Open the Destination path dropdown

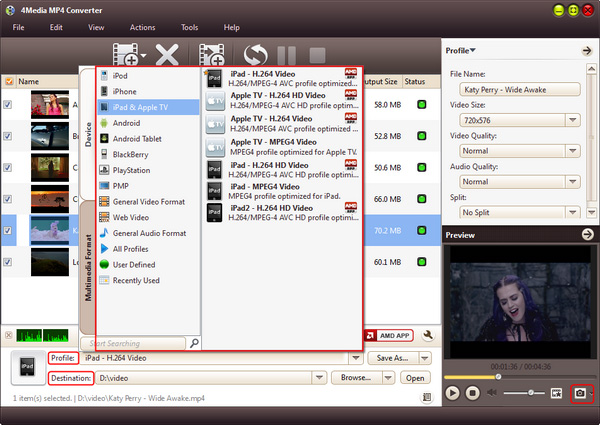click(321, 378)
